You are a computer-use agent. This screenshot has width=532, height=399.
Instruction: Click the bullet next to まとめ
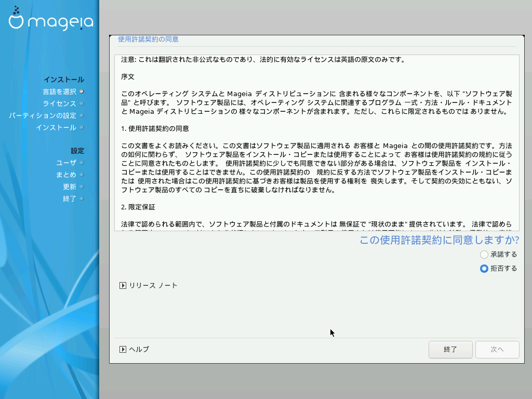[82, 175]
